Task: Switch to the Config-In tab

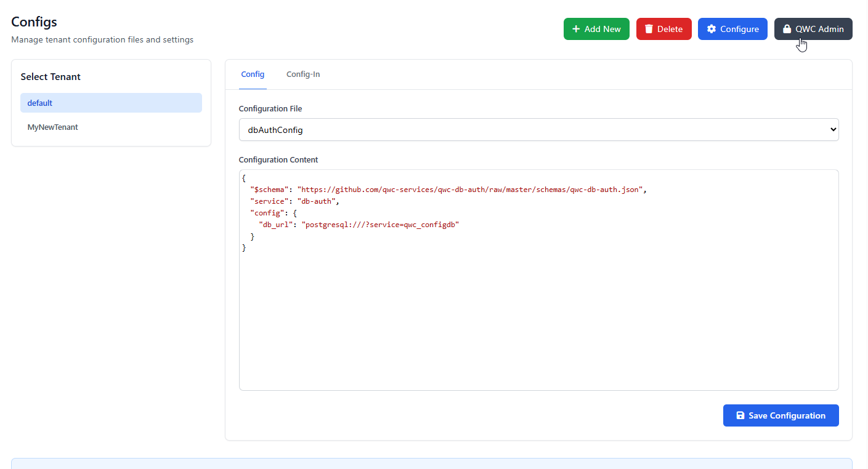Action: click(x=303, y=74)
